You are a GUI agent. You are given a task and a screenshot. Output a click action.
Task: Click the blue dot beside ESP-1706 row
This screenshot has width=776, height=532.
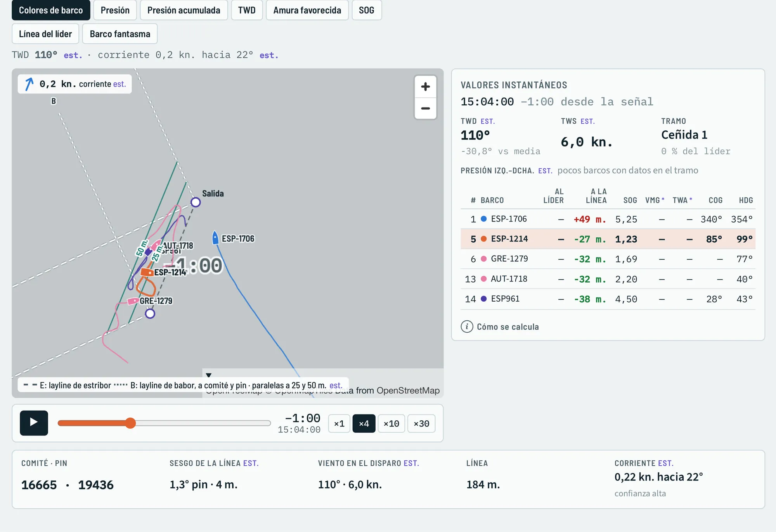pyautogui.click(x=484, y=219)
